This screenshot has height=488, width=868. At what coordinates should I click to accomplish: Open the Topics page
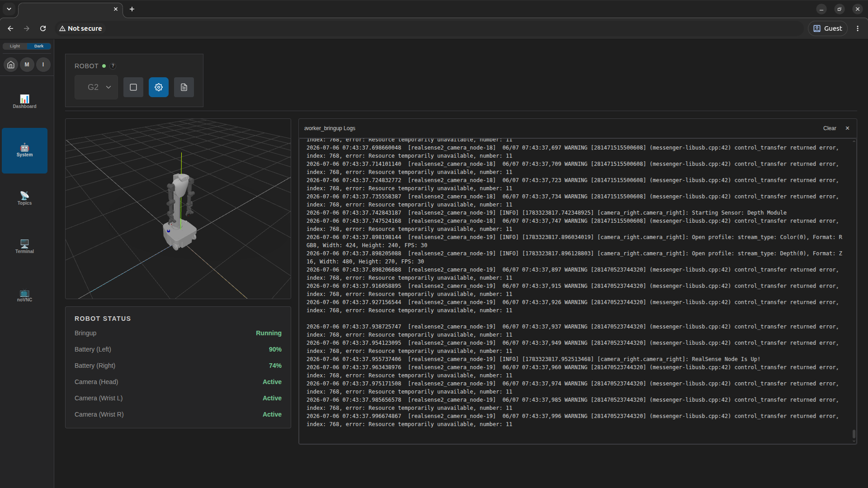[x=24, y=198]
